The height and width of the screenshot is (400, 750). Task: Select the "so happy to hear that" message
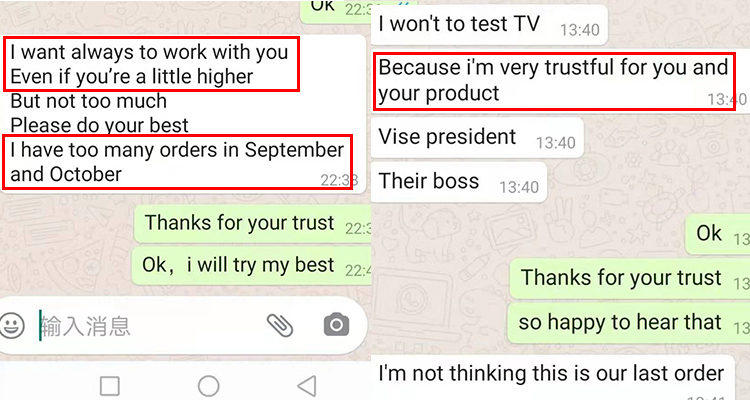tap(629, 322)
